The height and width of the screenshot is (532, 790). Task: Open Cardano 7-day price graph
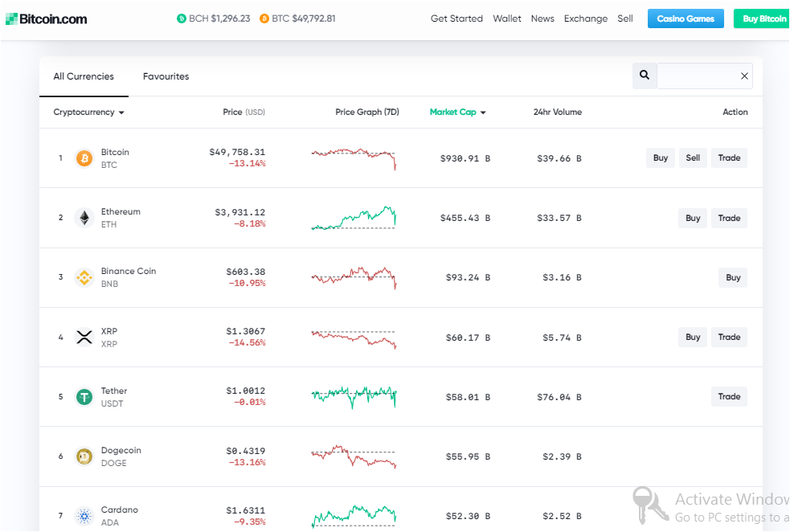tap(354, 516)
